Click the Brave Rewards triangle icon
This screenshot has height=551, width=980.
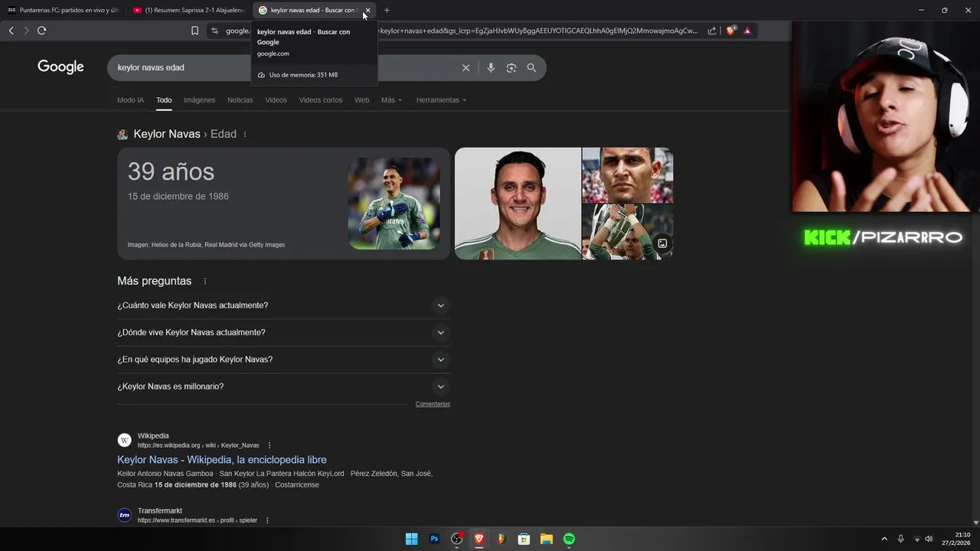(x=747, y=31)
